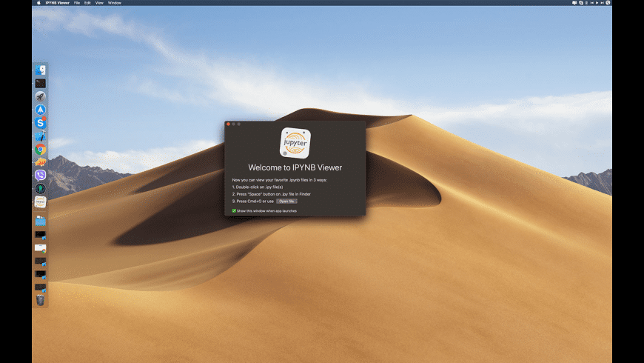Open the blue arrow app in dock
The height and width of the screenshot is (363, 644).
click(x=40, y=110)
